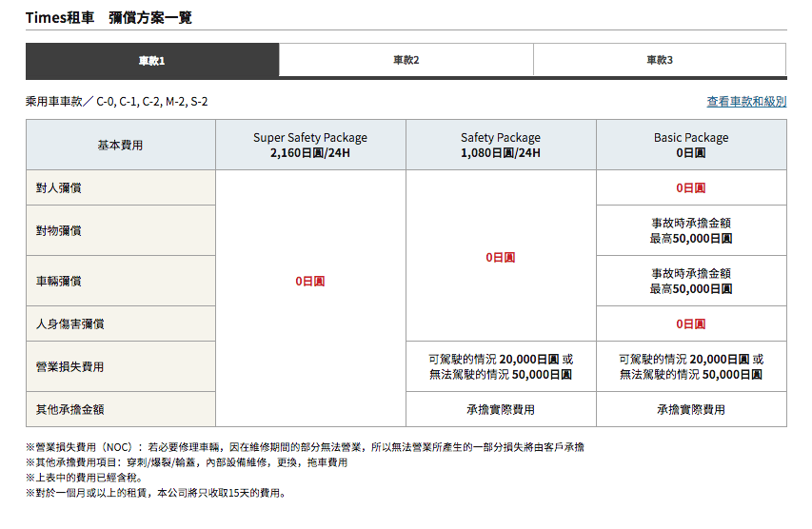Viewport: 812px width, 529px height.
Task: Click Safety Package 承擔實際費用 cell
Action: [501, 409]
